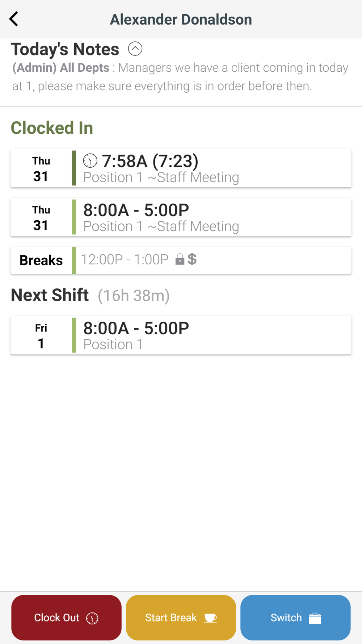Tap the clock icon in Clock Out
Image resolution: width=362 pixels, height=644 pixels.
coord(92,618)
